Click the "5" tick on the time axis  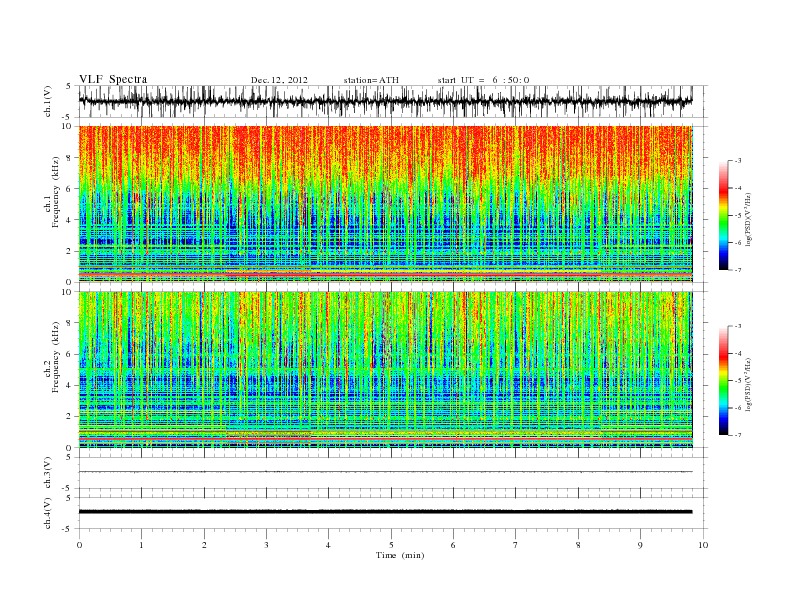coord(391,545)
